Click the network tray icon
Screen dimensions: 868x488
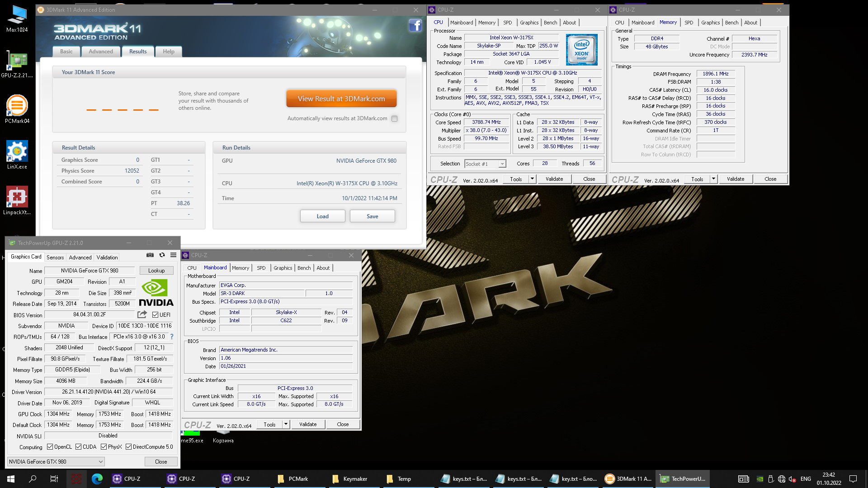tap(782, 479)
